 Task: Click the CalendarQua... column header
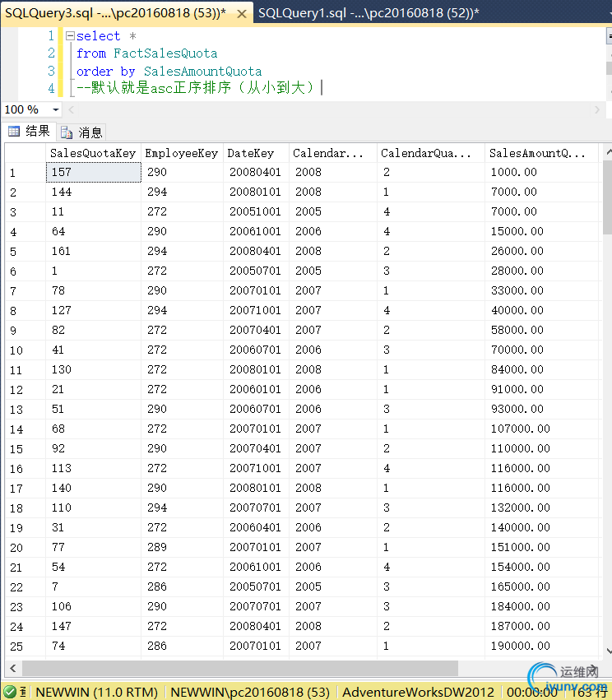(431, 153)
